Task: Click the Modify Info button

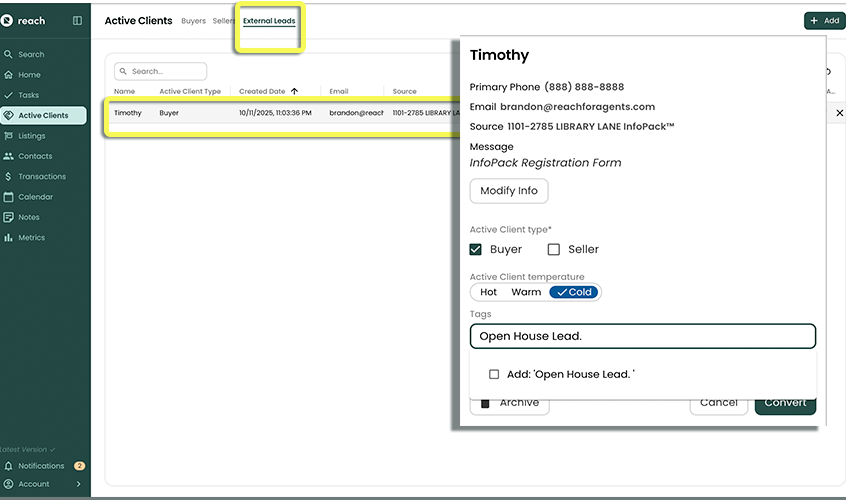Action: [x=508, y=191]
